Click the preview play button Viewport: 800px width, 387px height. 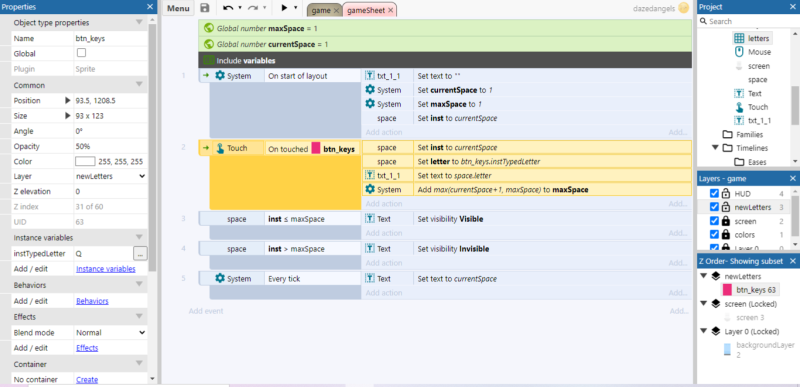pyautogui.click(x=285, y=8)
